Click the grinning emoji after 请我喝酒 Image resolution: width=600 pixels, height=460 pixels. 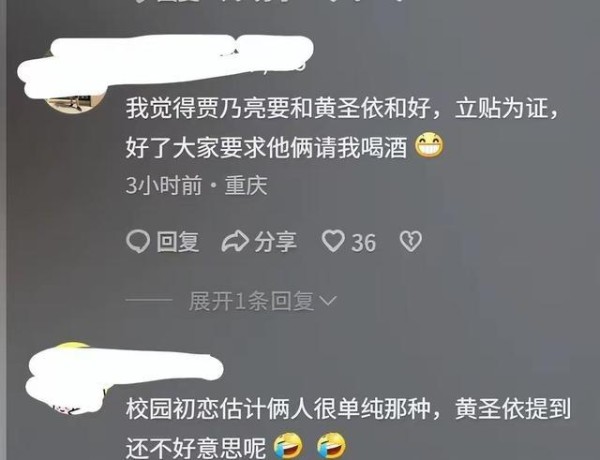[430, 145]
